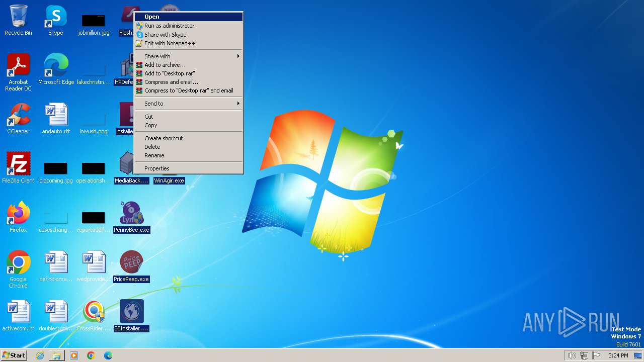Viewport: 644px width, 362px height.
Task: Launch Internet Explorer from taskbar
Action: pos(40,355)
